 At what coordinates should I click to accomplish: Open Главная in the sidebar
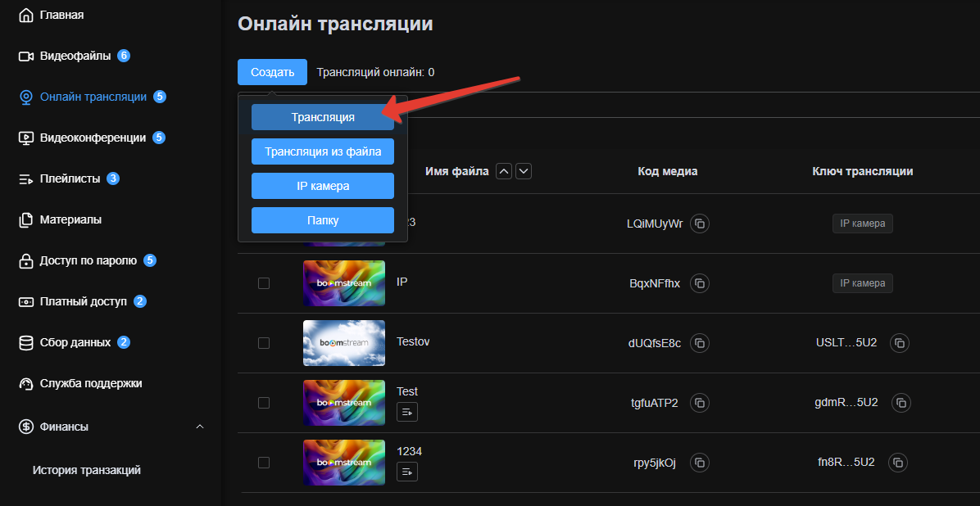(62, 15)
